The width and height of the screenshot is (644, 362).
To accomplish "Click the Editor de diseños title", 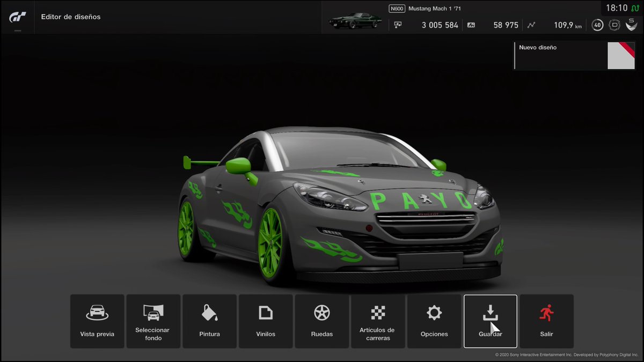I will pyautogui.click(x=71, y=17).
